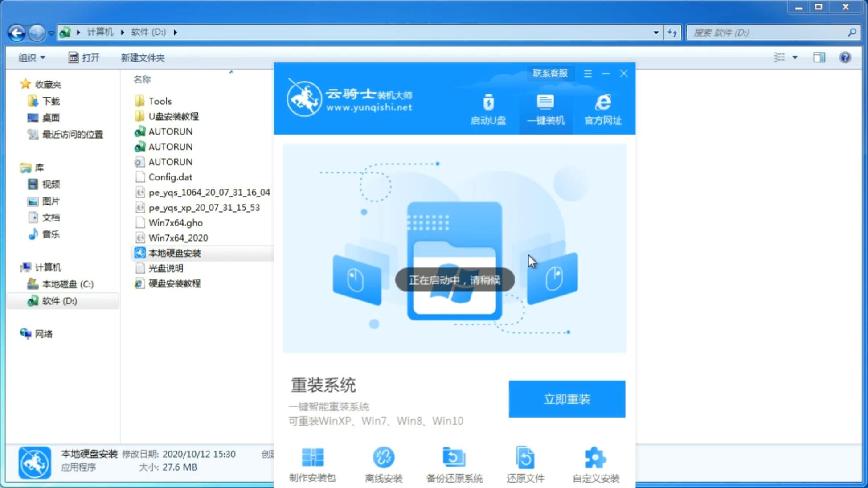Image resolution: width=868 pixels, height=488 pixels.
Task: Click the 联系客服 (Contact Support) link
Action: (549, 73)
